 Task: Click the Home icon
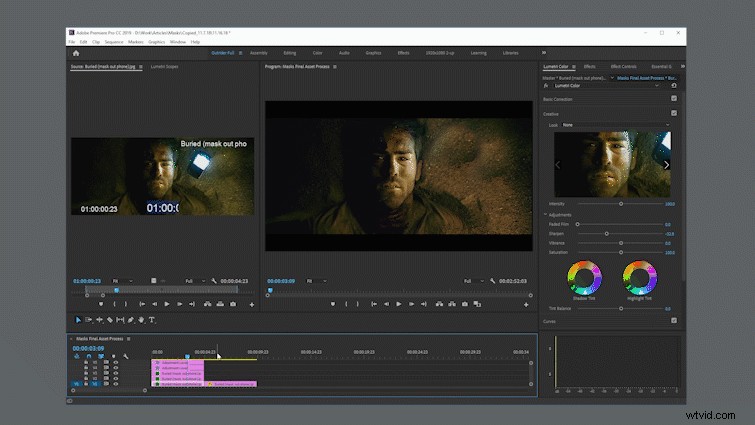[76, 53]
